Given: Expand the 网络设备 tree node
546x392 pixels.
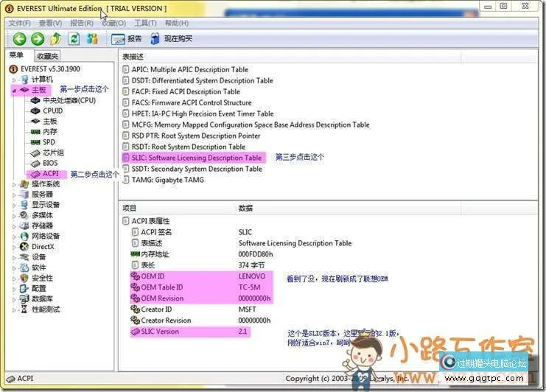Looking at the screenshot, I should [x=14, y=237].
